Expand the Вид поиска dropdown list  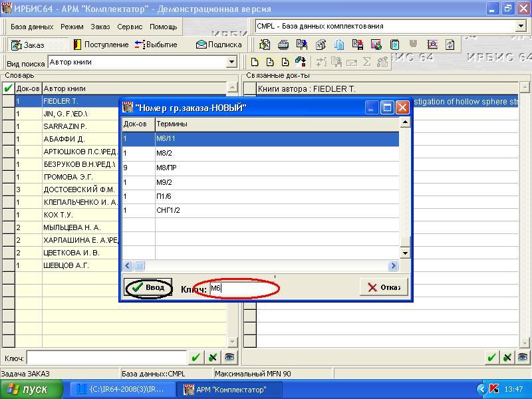(x=231, y=62)
